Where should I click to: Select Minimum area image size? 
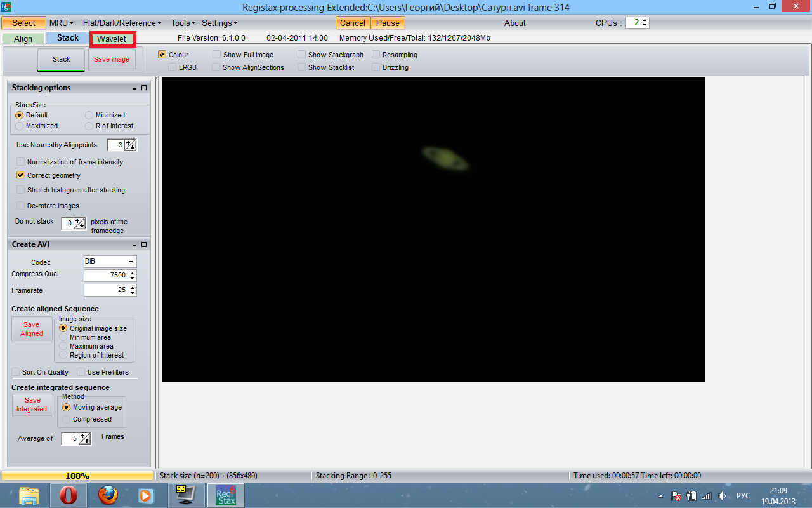click(x=63, y=337)
